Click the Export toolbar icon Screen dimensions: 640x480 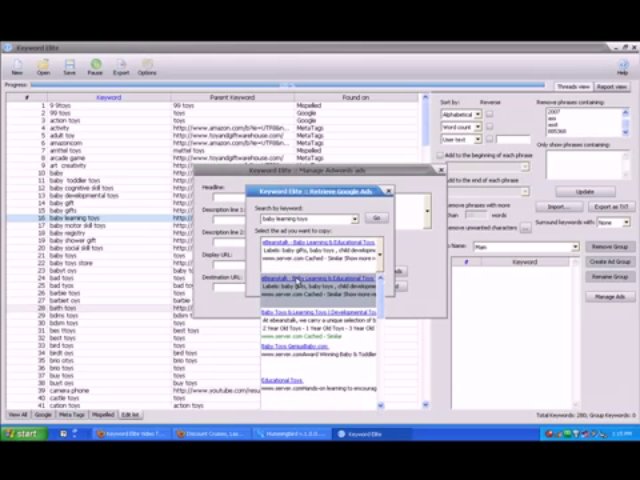tap(121, 66)
